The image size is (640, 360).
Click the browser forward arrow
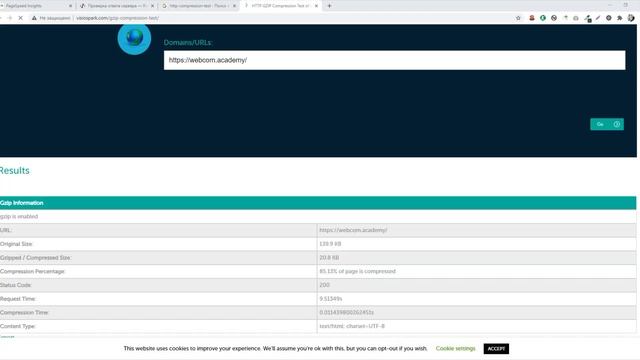(9, 18)
